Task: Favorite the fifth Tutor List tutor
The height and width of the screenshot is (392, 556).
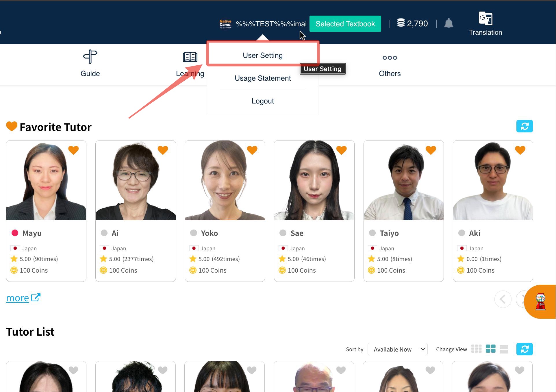Action: (x=430, y=370)
